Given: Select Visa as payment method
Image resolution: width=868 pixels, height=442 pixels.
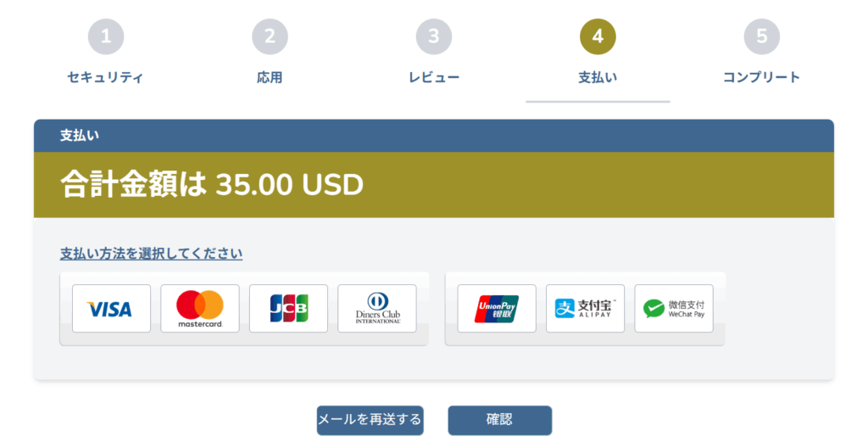Looking at the screenshot, I should tap(111, 309).
